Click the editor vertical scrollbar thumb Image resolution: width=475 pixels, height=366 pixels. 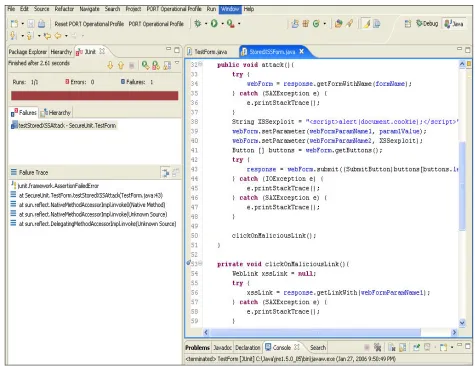pyautogui.click(x=462, y=186)
